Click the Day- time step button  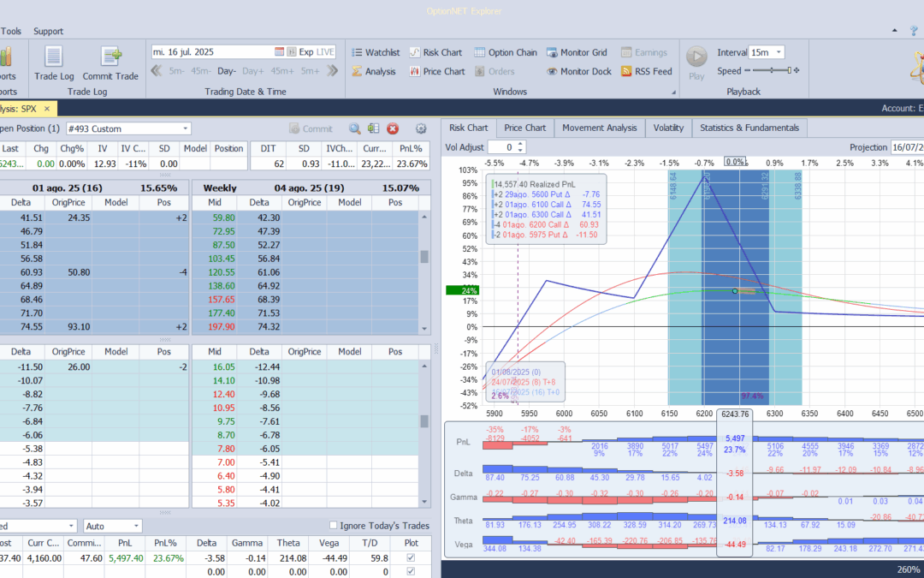tap(227, 71)
